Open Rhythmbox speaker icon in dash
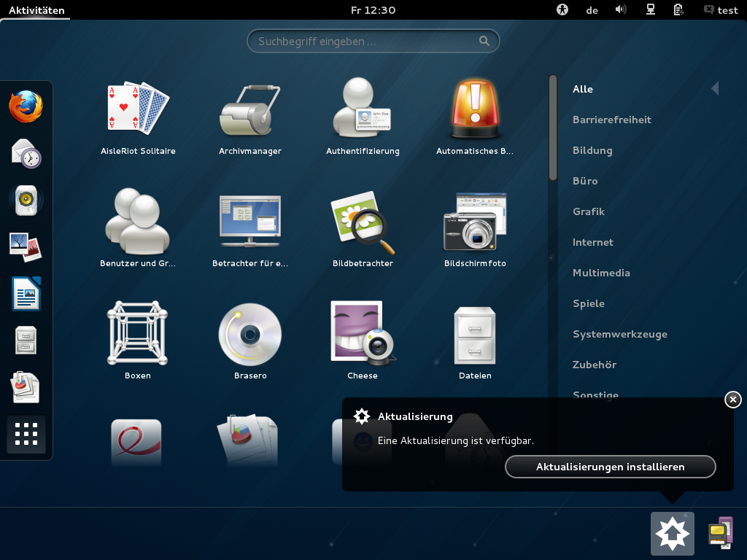The height and width of the screenshot is (560, 747). click(26, 200)
